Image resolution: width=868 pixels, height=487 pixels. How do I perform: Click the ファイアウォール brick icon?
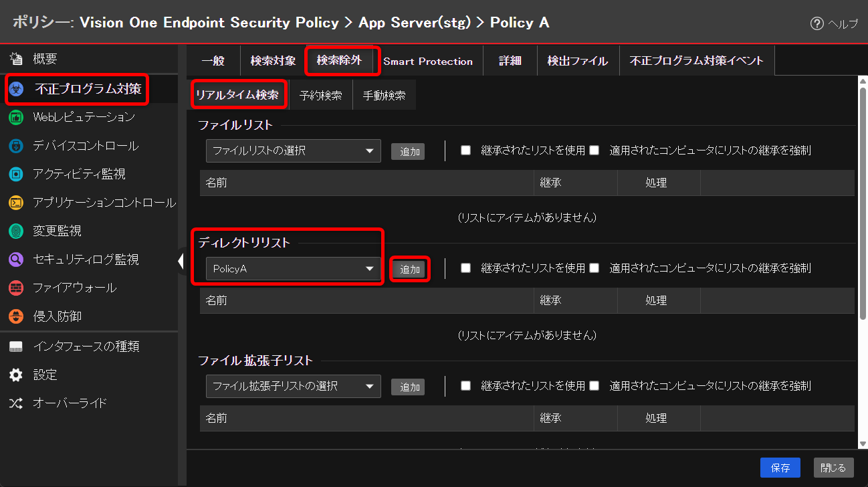tap(16, 288)
